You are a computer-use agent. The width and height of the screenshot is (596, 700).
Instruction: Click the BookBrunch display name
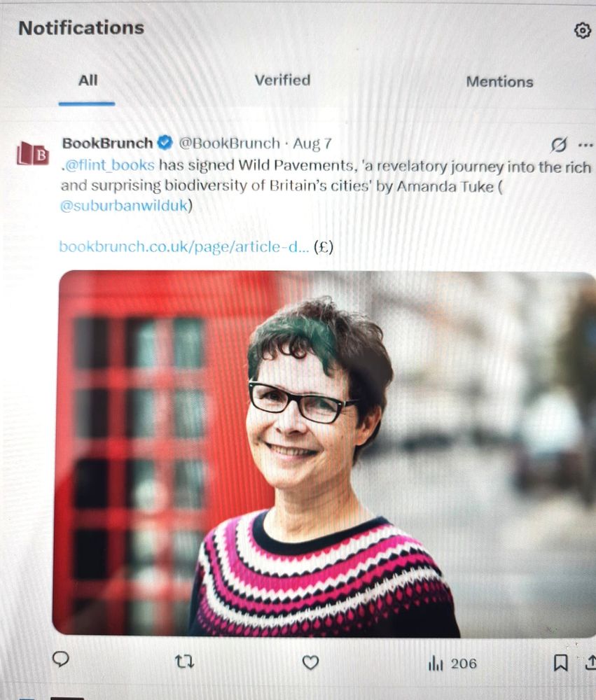107,143
